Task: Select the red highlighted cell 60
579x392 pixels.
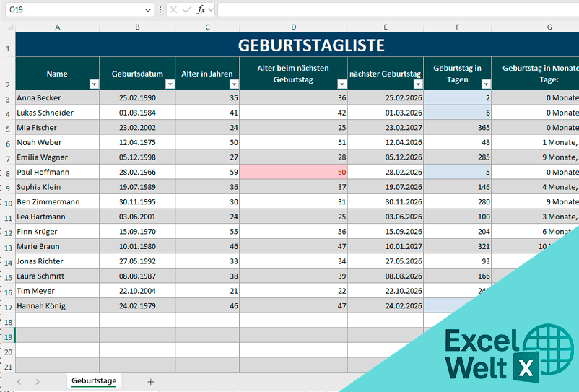Action: click(x=294, y=172)
